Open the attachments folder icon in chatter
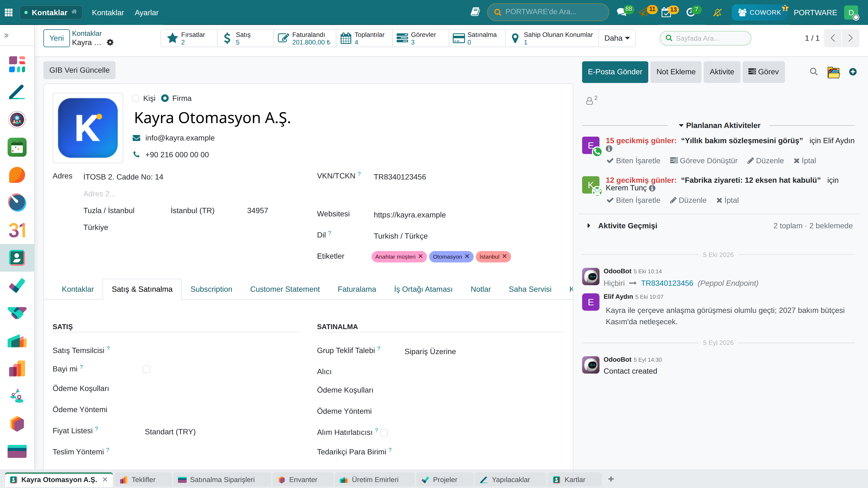Viewport: 868px width, 488px height. click(x=833, y=72)
